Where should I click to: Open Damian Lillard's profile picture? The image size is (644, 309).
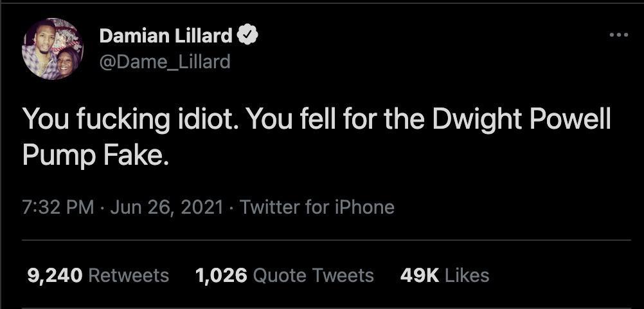point(53,49)
